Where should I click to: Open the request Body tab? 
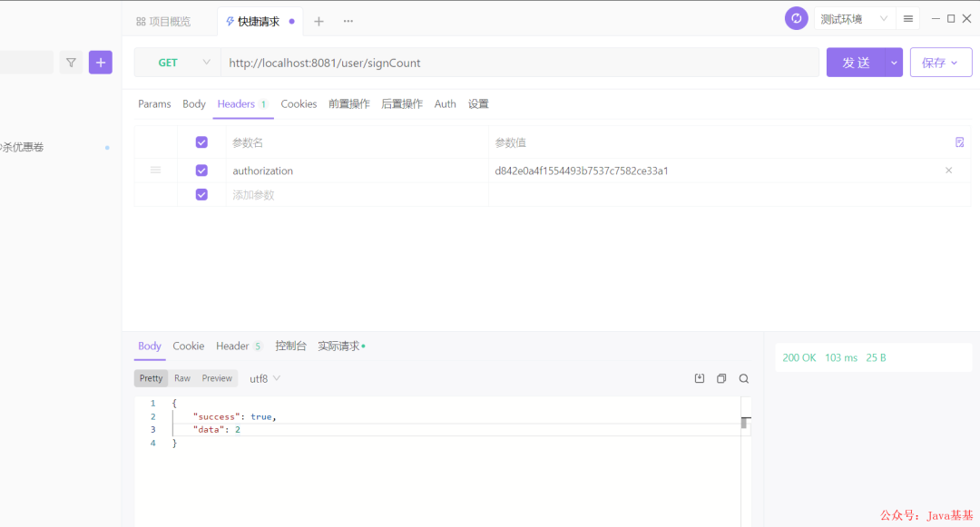(194, 103)
